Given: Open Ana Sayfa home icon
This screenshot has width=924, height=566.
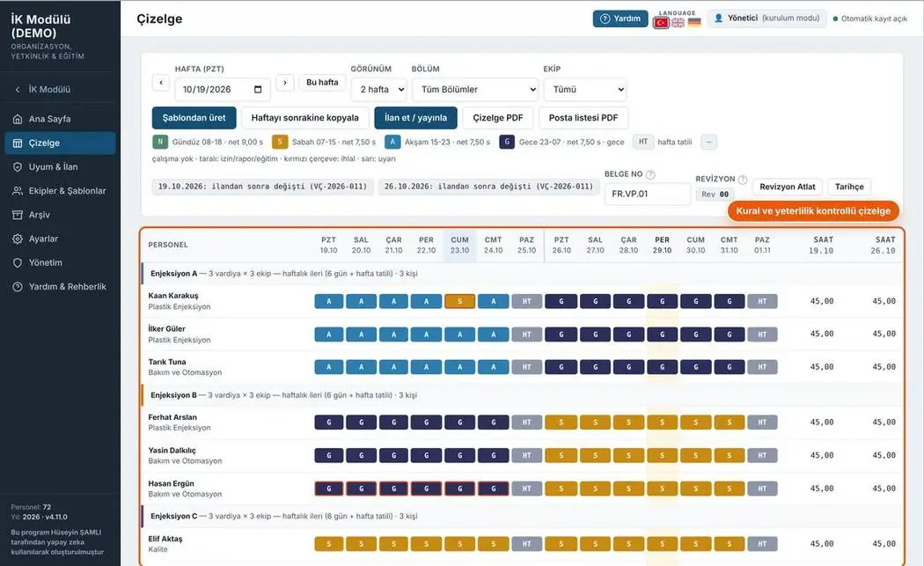Looking at the screenshot, I should [x=18, y=119].
